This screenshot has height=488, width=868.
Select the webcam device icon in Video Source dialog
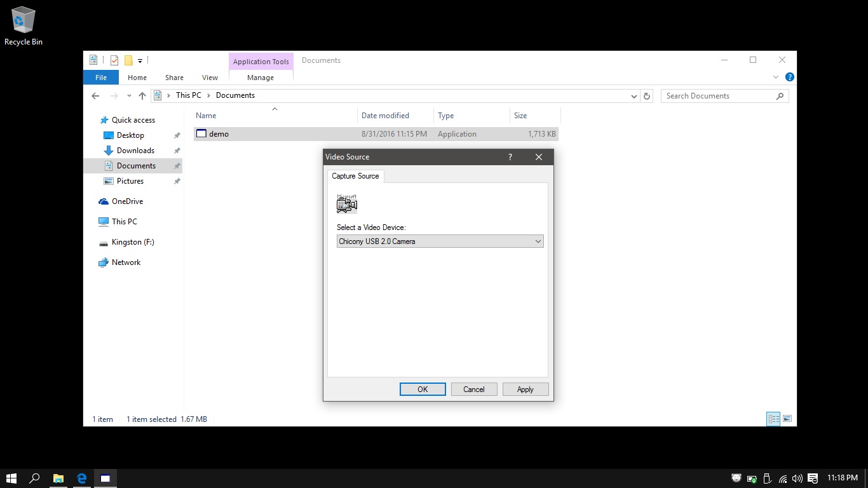click(x=346, y=203)
